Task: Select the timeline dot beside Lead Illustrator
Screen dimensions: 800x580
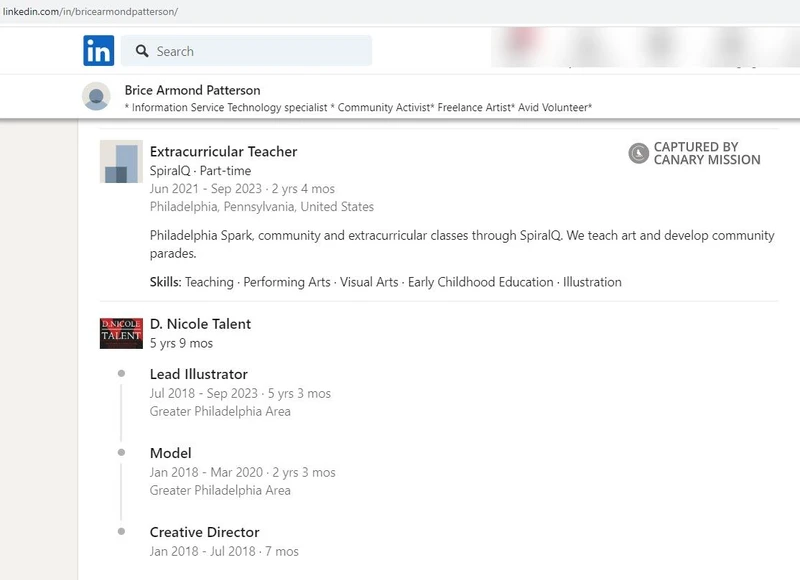Action: click(122, 373)
